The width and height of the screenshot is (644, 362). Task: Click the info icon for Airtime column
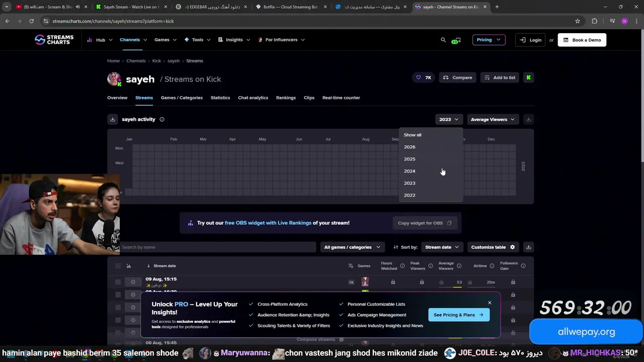(x=492, y=266)
